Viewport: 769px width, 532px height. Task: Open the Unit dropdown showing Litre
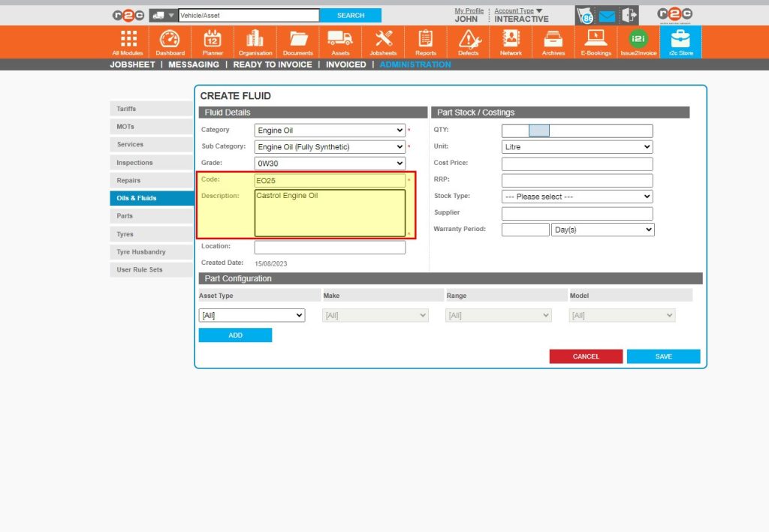click(x=577, y=147)
